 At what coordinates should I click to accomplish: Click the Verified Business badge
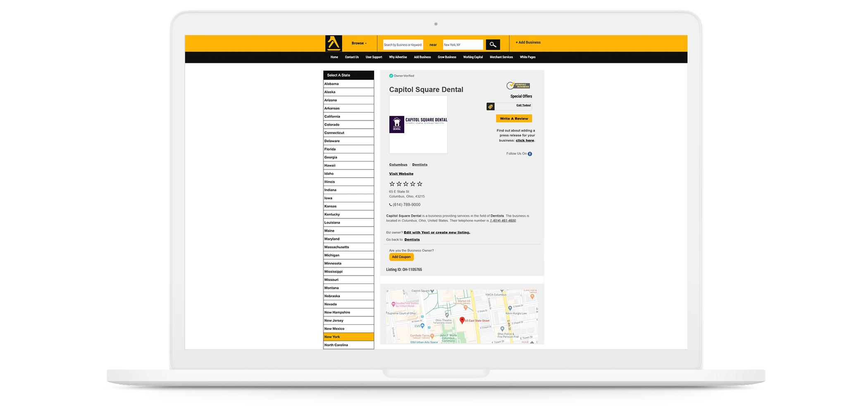(518, 85)
